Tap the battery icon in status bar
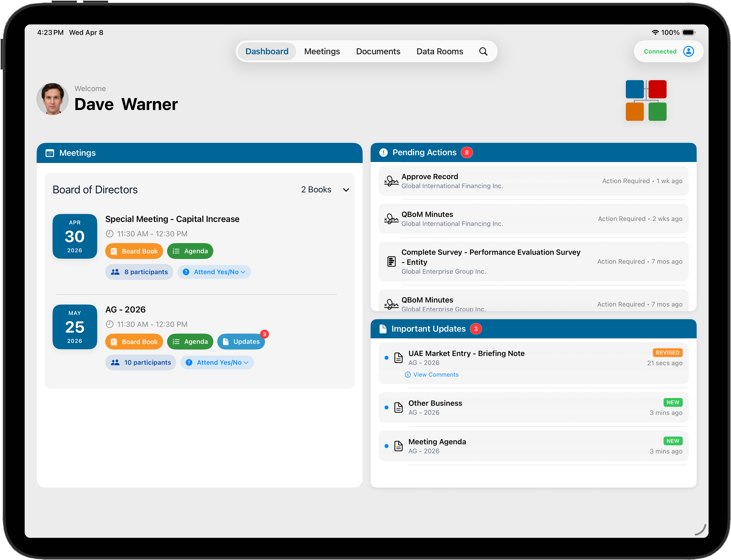The image size is (731, 560). click(689, 32)
